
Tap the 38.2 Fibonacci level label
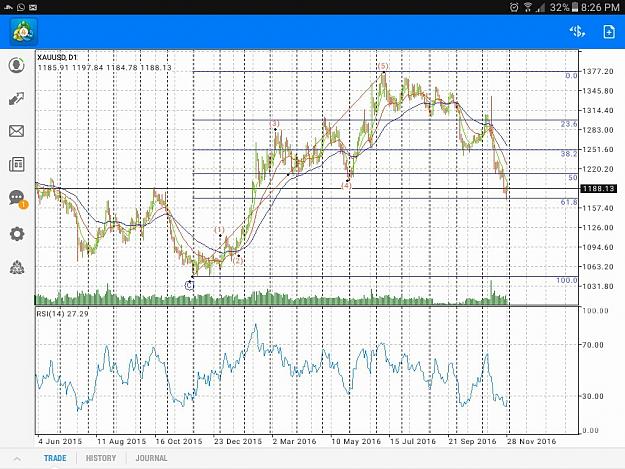pyautogui.click(x=569, y=153)
